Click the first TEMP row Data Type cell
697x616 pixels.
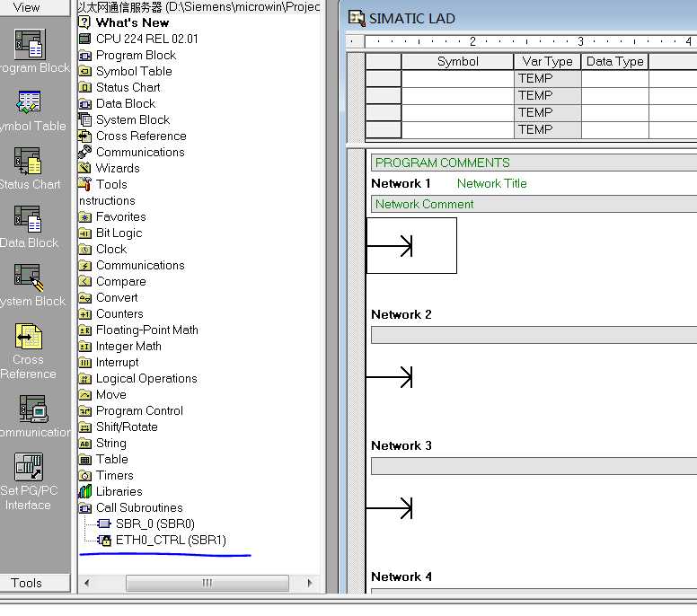click(614, 79)
